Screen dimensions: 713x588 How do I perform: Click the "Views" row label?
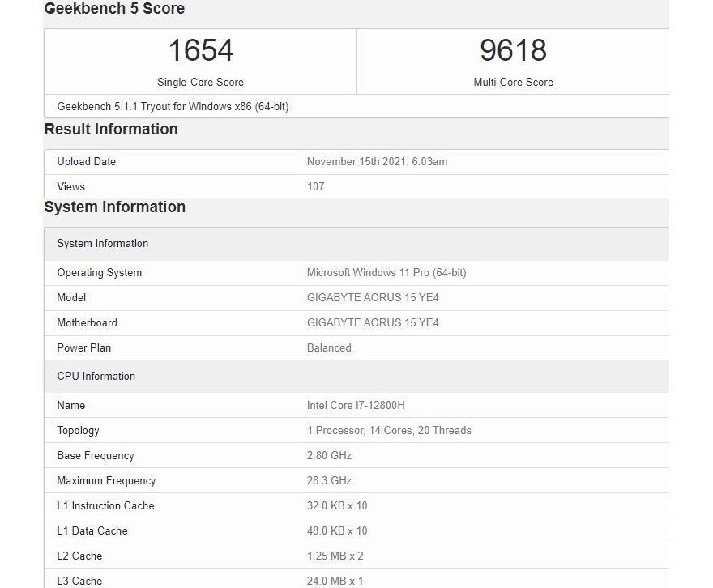coord(71,187)
